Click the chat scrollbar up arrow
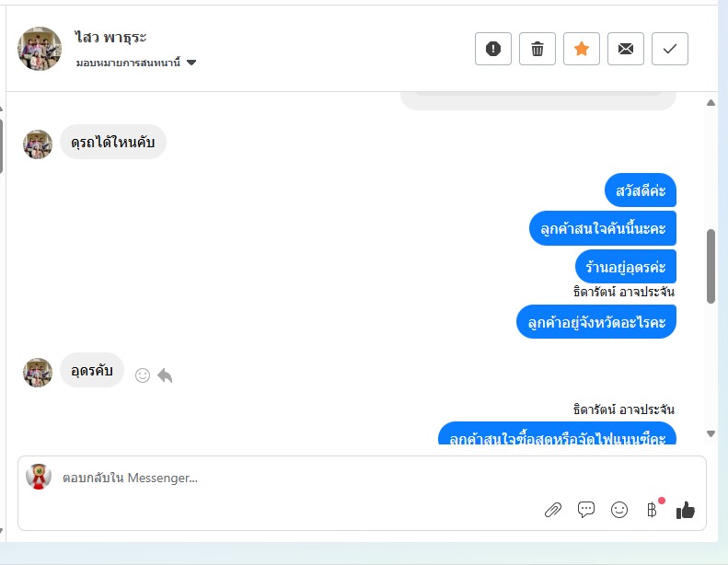Image resolution: width=728 pixels, height=565 pixels. (711, 102)
